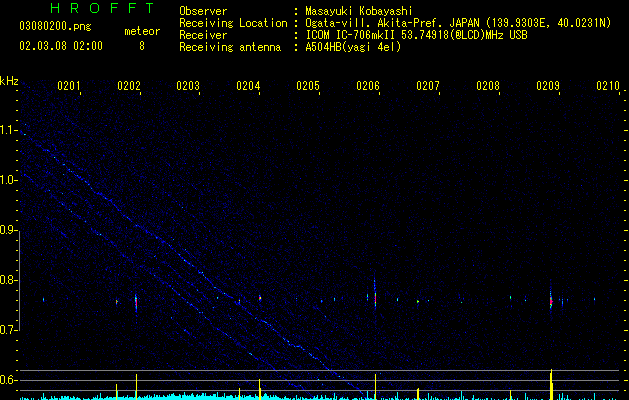This screenshot has width=629, height=400.
Task: Click time marker 0208
Action: 488,86
